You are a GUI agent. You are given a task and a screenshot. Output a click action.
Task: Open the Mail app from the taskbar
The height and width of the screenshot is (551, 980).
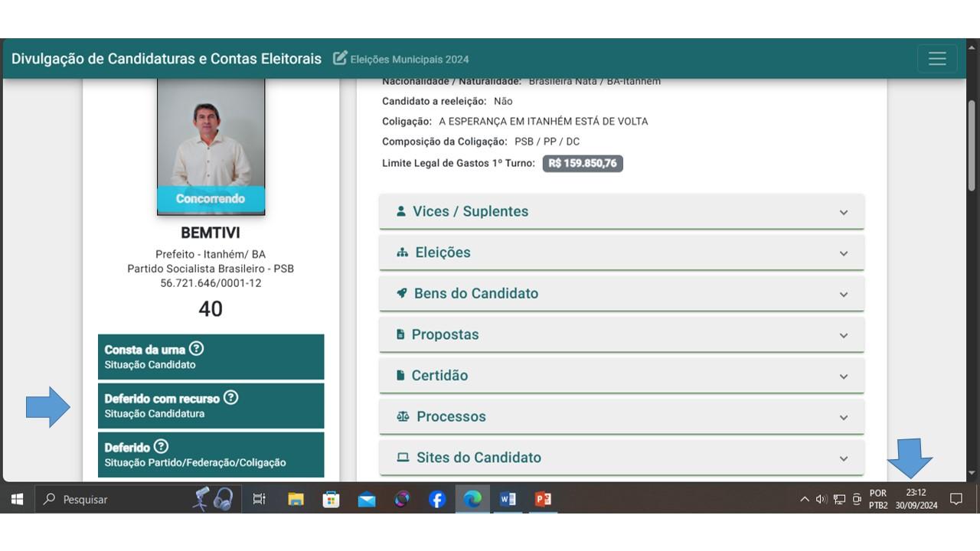point(367,499)
